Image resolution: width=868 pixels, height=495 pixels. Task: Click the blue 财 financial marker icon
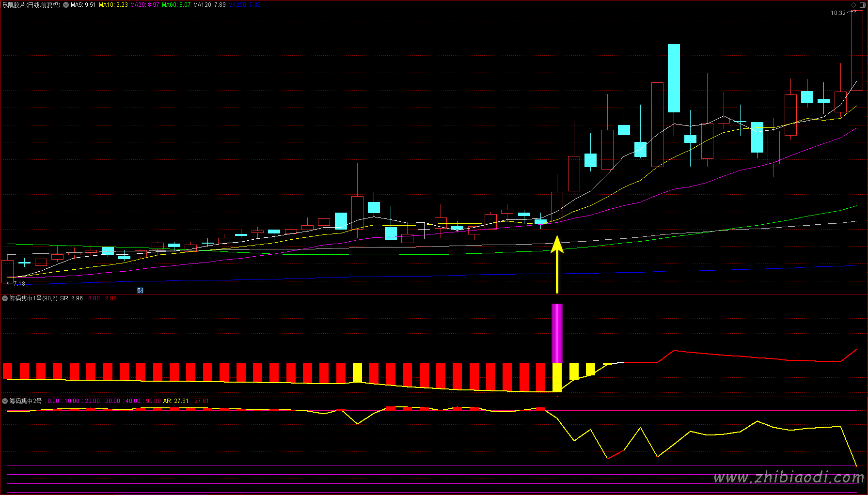point(140,291)
